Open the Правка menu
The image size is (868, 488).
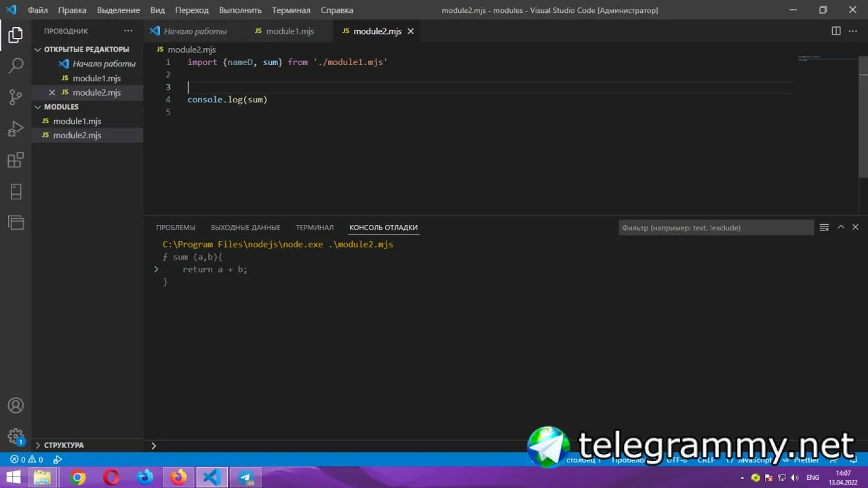tap(73, 10)
